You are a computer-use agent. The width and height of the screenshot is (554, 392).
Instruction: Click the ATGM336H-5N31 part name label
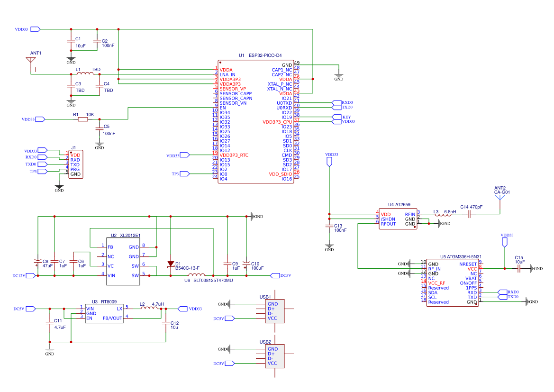(x=464, y=257)
